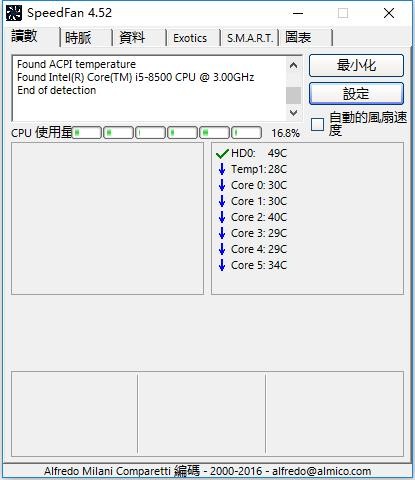Viewport: 415px width, 480px height.
Task: Click the Alfredo Milani Comparetti status bar text
Action: coord(207,471)
